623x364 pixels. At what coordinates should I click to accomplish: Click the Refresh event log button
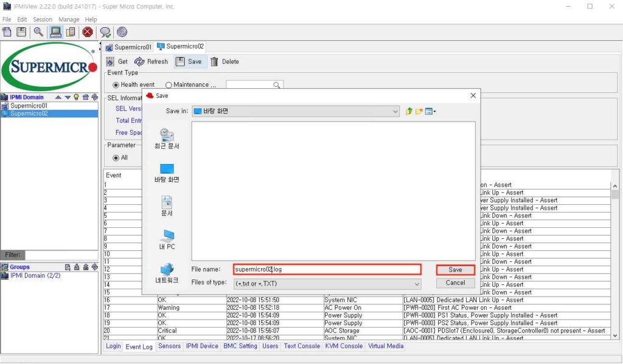(151, 62)
